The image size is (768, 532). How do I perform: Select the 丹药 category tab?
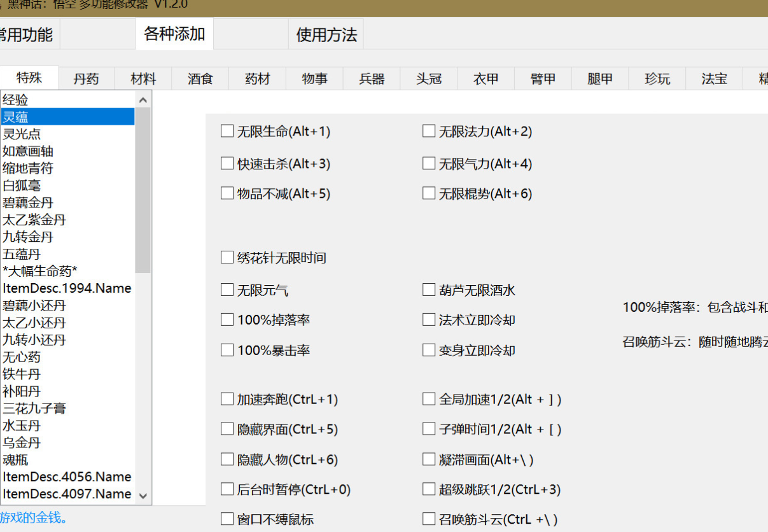click(87, 79)
